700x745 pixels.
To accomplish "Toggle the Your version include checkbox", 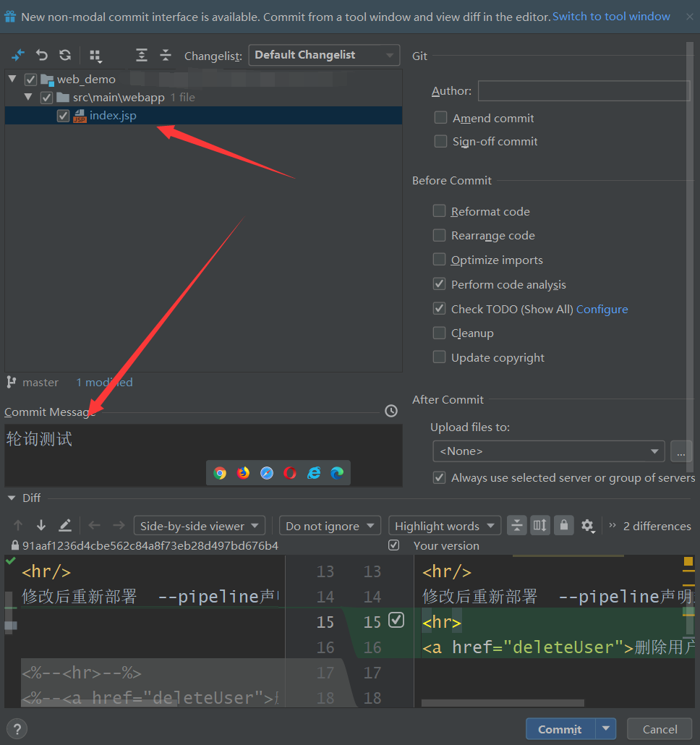I will [393, 545].
